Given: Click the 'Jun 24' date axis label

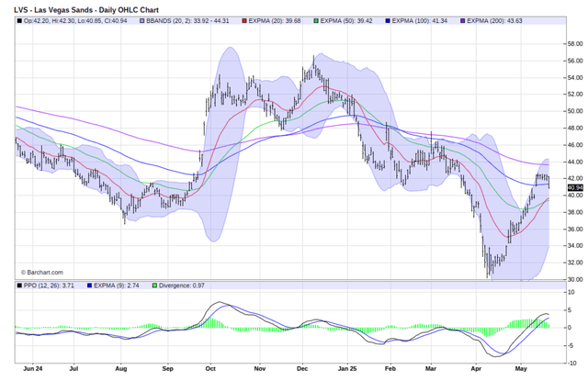Looking at the screenshot, I should click(x=33, y=369).
